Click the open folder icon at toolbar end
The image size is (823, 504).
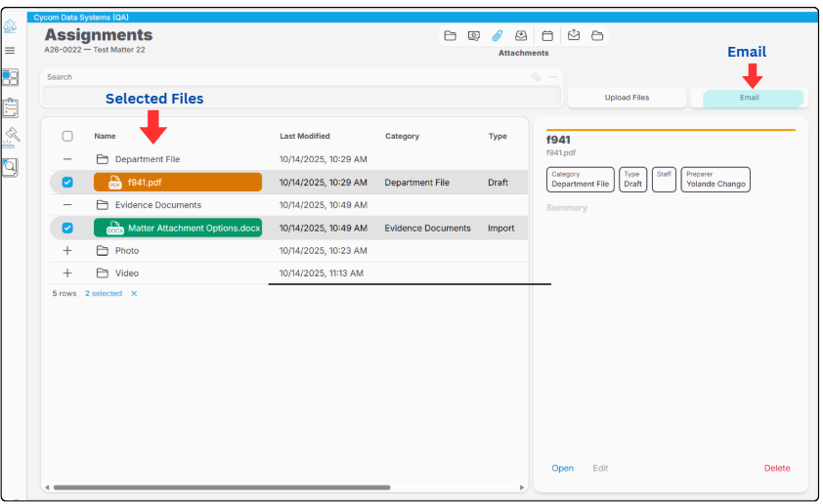click(597, 36)
